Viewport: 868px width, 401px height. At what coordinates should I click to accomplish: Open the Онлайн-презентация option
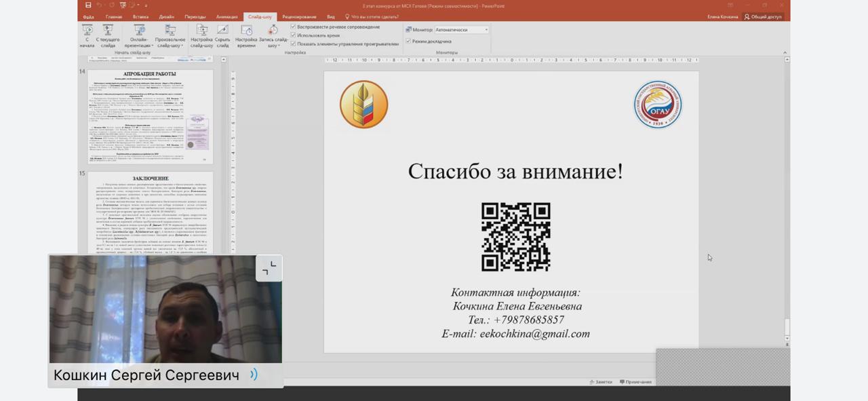click(x=140, y=35)
